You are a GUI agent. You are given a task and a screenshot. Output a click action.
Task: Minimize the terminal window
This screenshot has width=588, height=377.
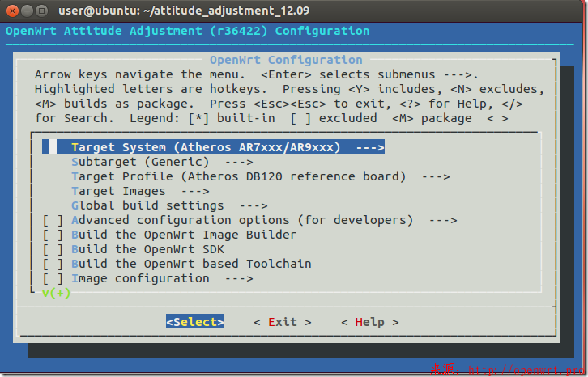[27, 11]
